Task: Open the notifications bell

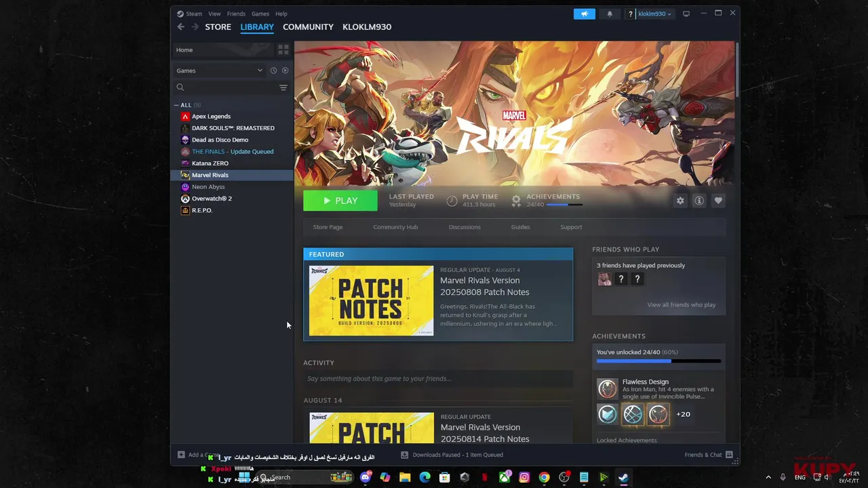Action: click(610, 14)
